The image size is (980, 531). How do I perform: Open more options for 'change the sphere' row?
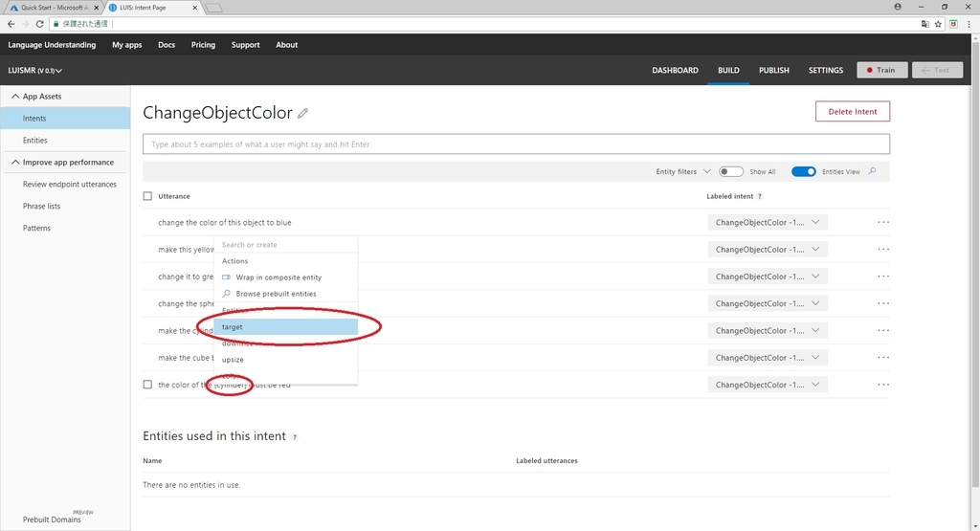point(882,303)
